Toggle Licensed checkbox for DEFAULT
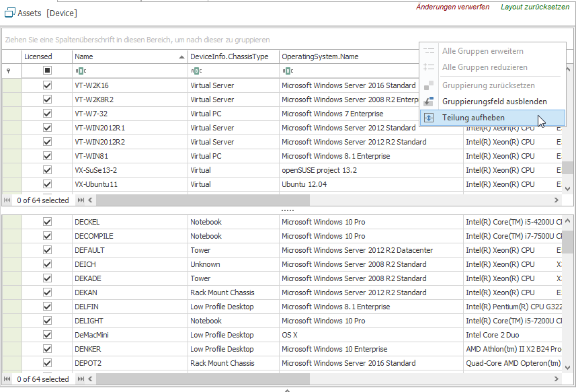Screen dimensions: 576x392 [47, 250]
